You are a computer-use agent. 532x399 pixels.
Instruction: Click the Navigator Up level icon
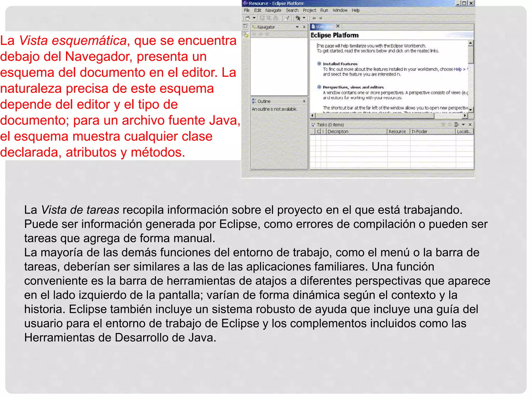[267, 34]
